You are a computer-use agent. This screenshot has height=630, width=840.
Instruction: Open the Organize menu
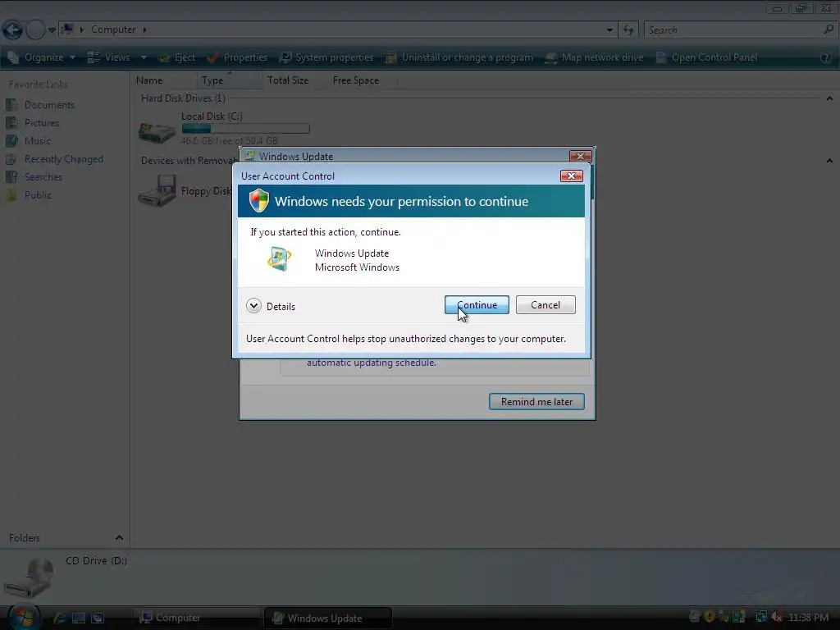(43, 57)
